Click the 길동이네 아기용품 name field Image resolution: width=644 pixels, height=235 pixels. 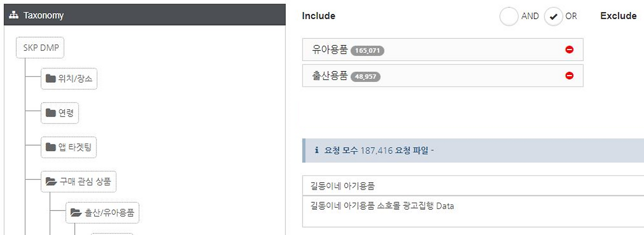(473, 186)
